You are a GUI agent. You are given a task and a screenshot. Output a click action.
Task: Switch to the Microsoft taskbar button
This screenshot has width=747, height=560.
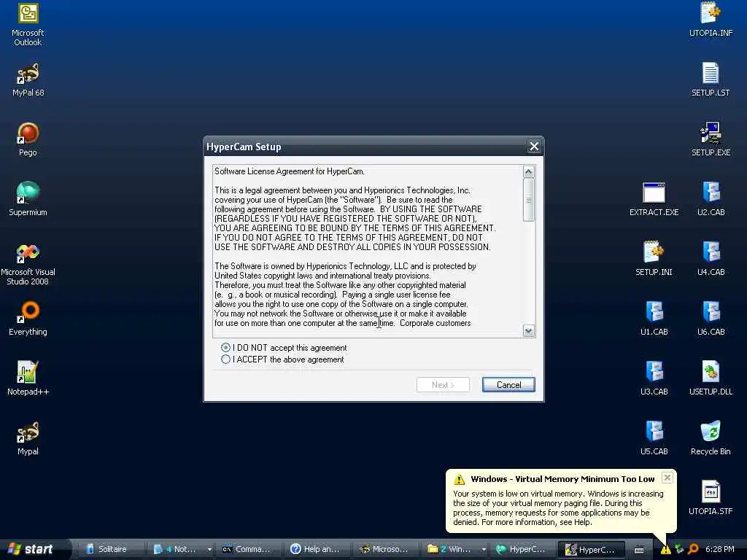(386, 549)
